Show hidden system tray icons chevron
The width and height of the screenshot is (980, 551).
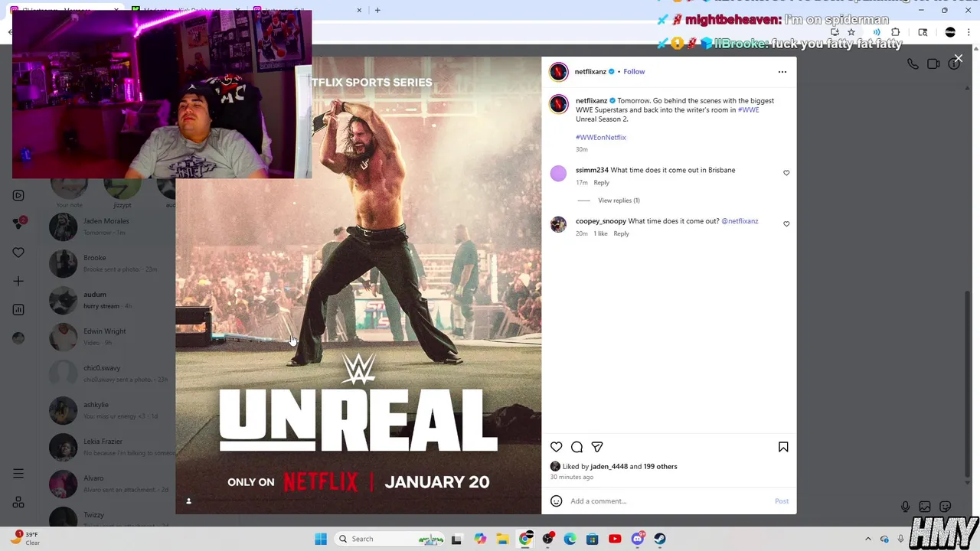pyautogui.click(x=867, y=539)
